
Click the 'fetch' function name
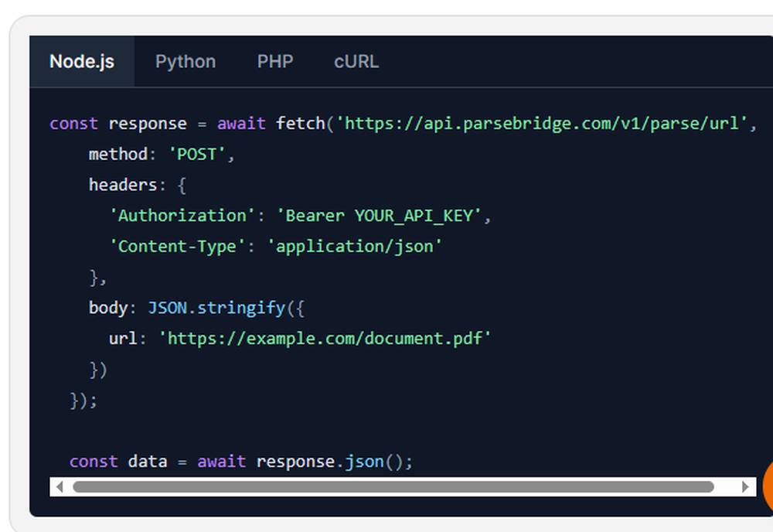tap(300, 123)
